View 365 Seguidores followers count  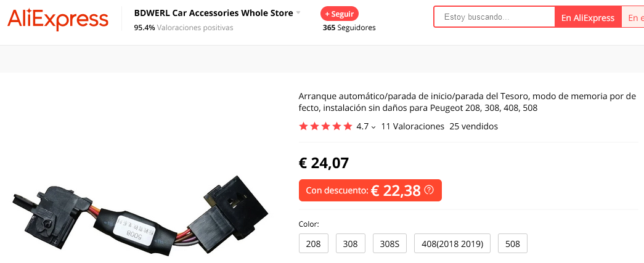[349, 28]
